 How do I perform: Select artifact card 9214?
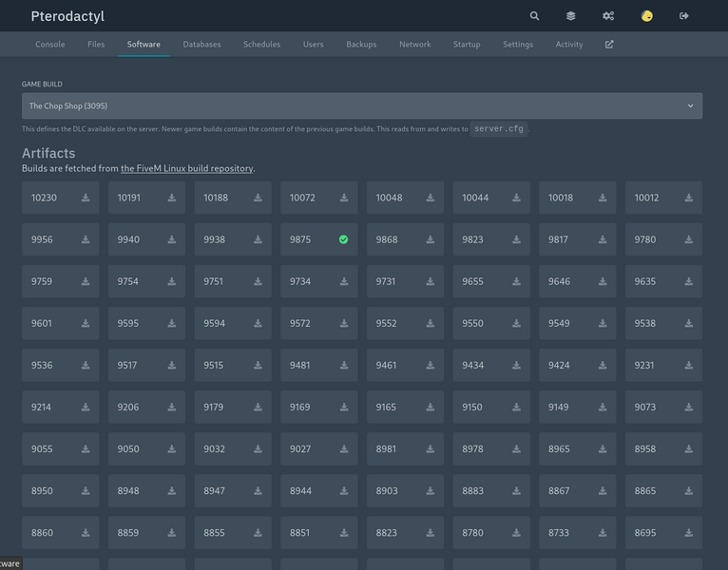[61, 408]
